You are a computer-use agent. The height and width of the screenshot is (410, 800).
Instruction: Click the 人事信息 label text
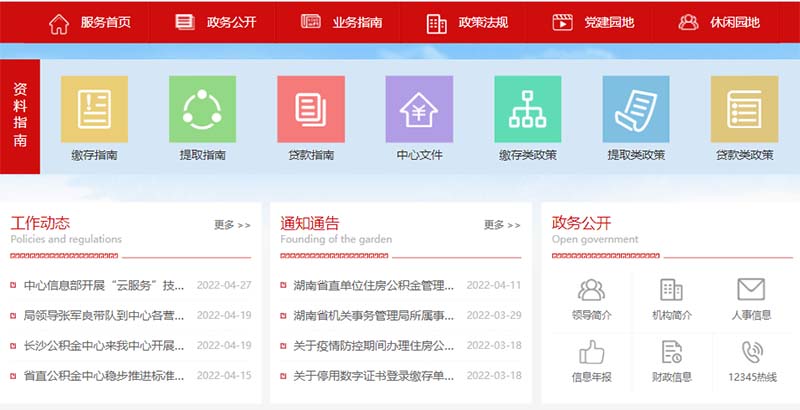[x=751, y=315]
